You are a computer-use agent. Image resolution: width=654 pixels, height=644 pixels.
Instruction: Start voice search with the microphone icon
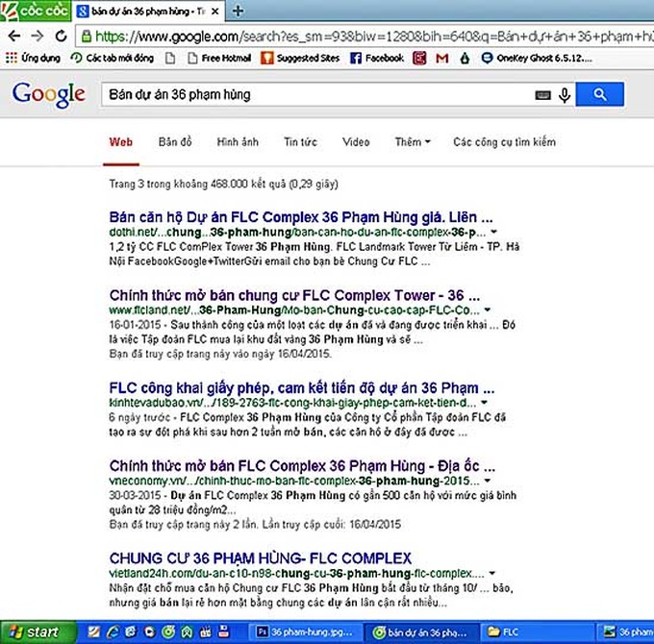click(565, 95)
